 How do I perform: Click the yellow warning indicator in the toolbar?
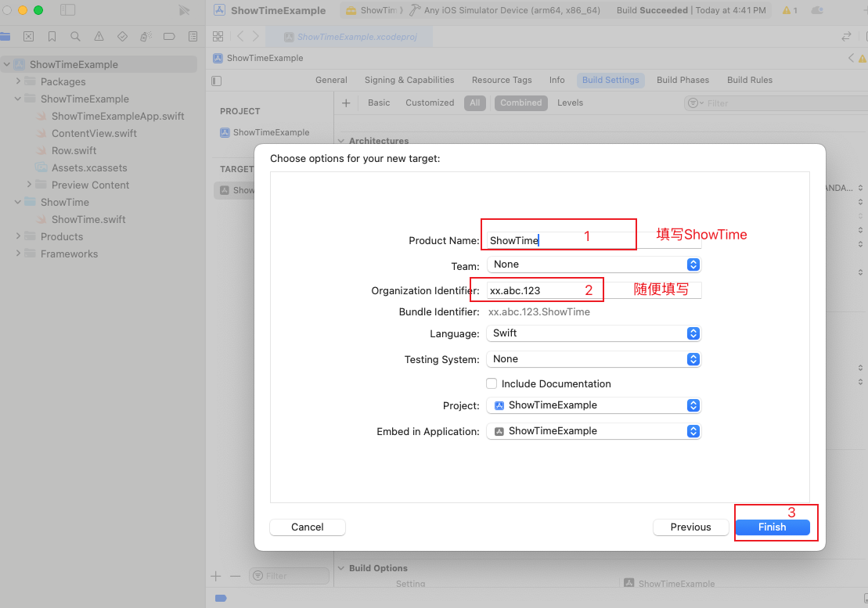(x=790, y=10)
